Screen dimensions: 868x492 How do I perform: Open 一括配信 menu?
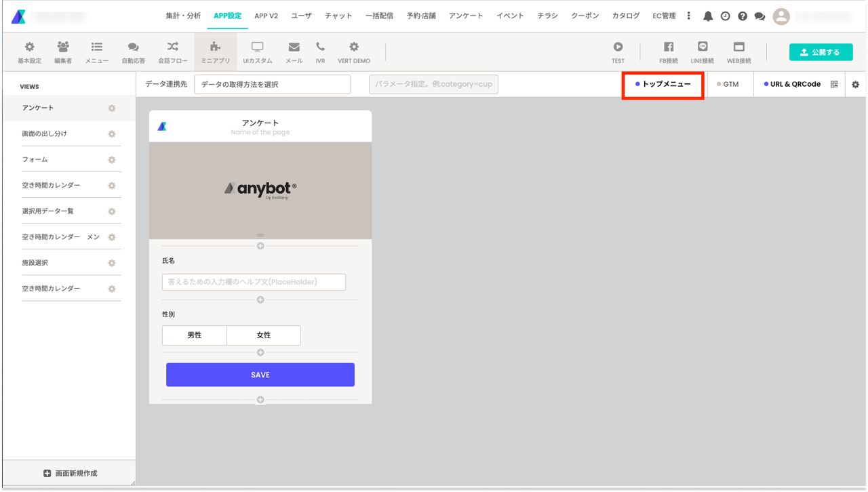(x=380, y=16)
